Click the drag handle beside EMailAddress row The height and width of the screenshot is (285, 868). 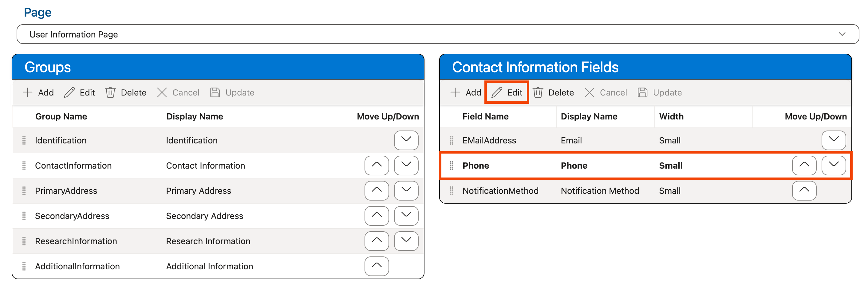pos(451,140)
